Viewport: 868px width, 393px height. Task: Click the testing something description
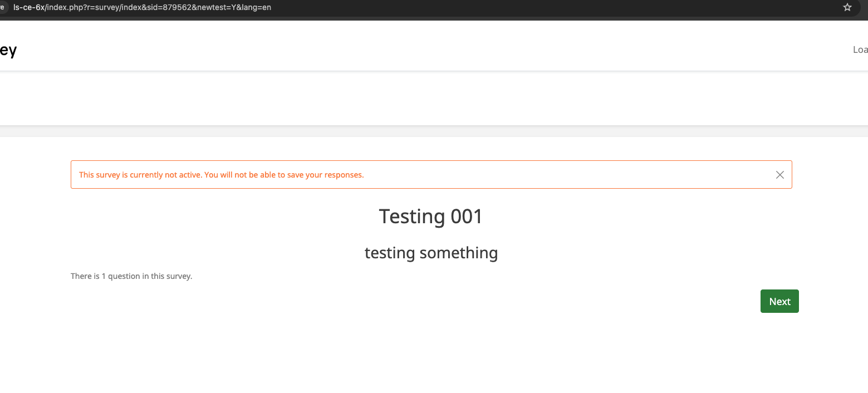[x=431, y=253]
